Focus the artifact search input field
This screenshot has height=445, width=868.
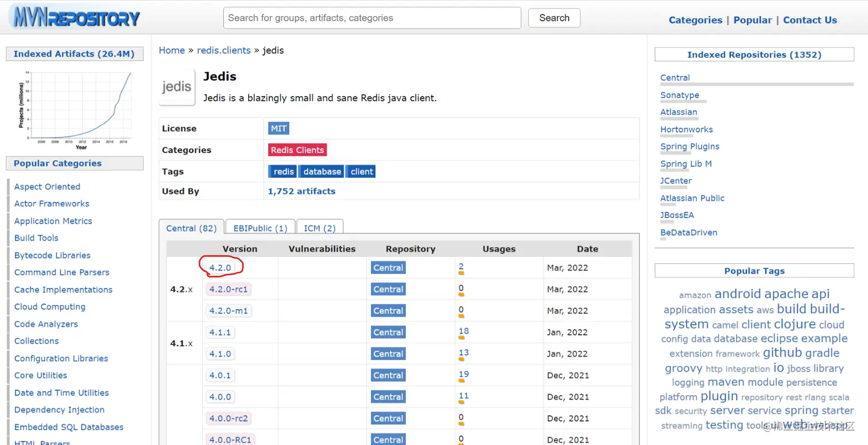[x=372, y=18]
